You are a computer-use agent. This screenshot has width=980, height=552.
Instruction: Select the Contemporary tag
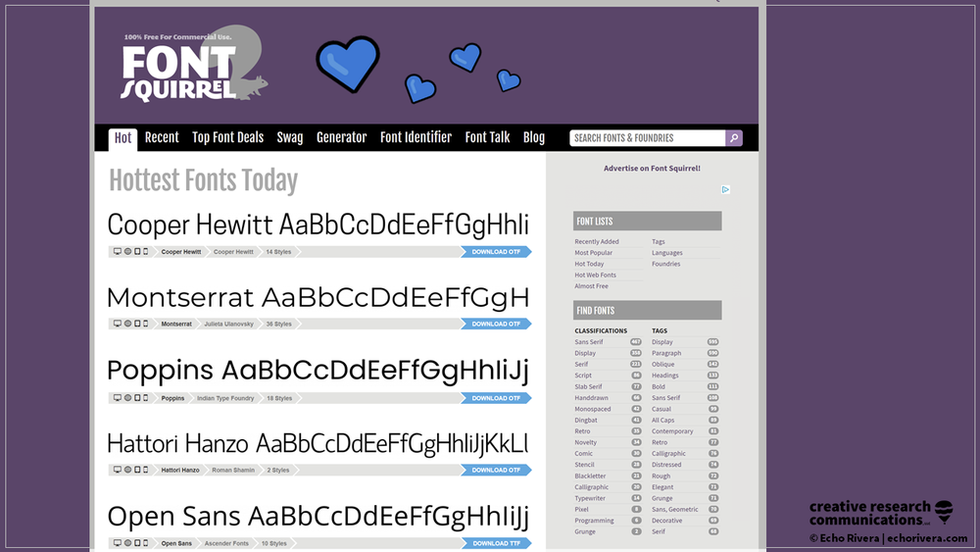[672, 431]
